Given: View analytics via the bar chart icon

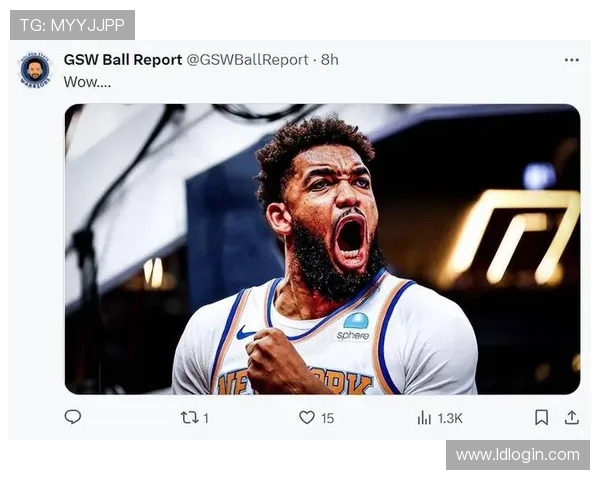Looking at the screenshot, I should point(424,418).
